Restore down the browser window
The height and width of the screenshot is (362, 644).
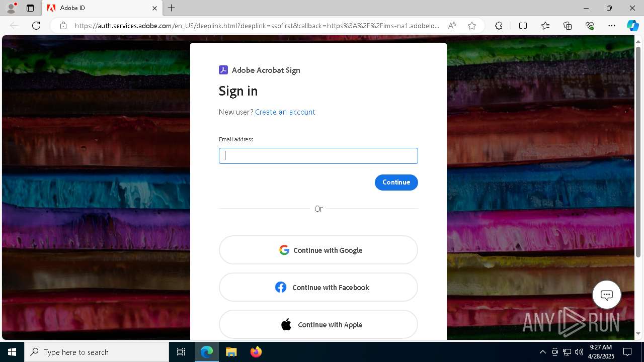coord(609,8)
